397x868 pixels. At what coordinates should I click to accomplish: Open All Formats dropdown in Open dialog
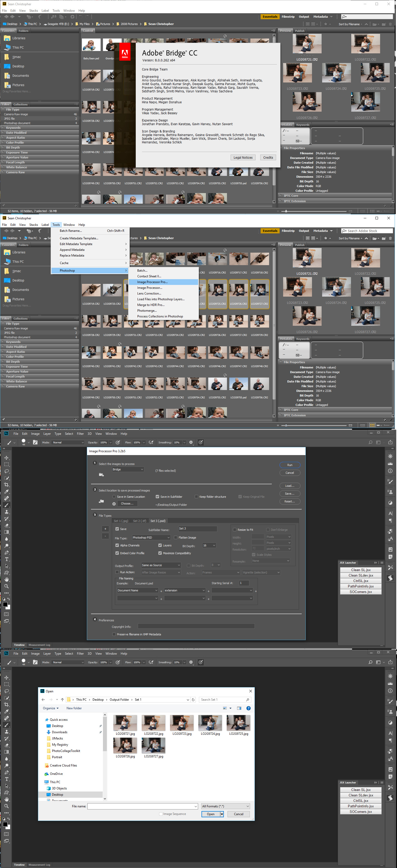point(226,806)
